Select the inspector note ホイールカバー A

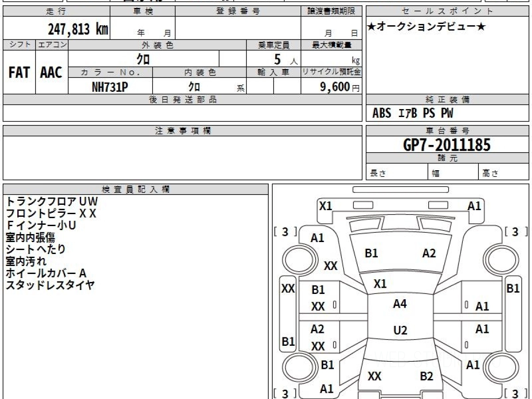point(46,273)
